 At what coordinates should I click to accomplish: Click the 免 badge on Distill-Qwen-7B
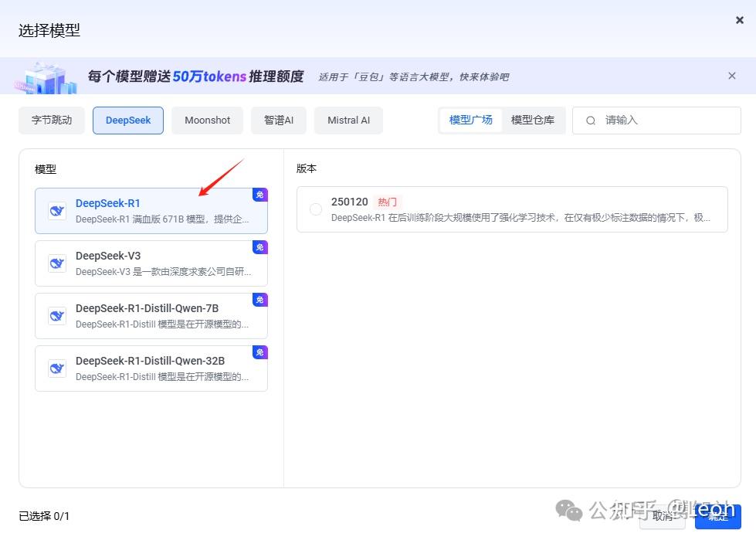[260, 300]
